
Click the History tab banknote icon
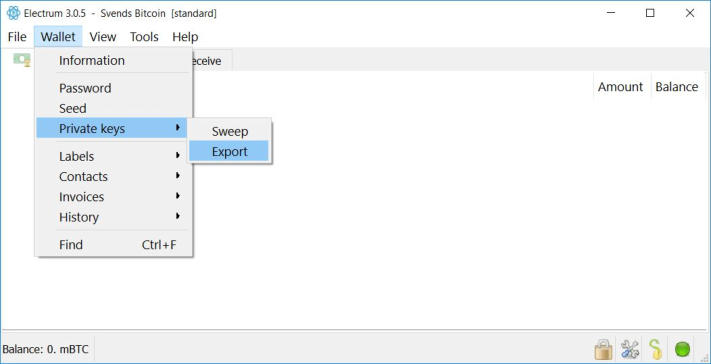(x=22, y=59)
